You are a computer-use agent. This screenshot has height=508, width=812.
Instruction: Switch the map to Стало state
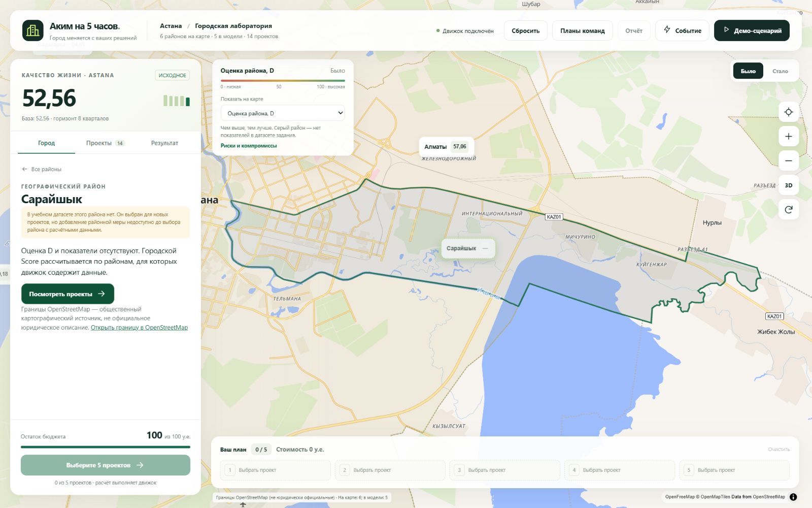pos(780,71)
